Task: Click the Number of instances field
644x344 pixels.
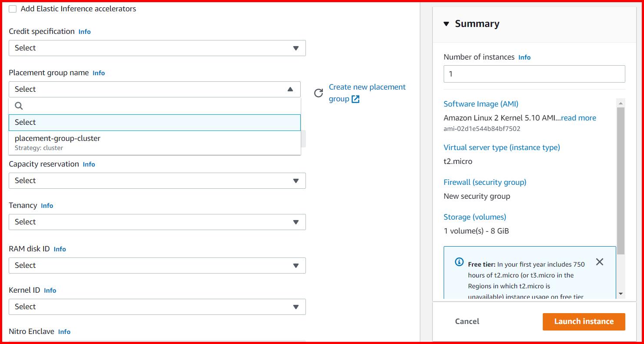Action: point(534,73)
